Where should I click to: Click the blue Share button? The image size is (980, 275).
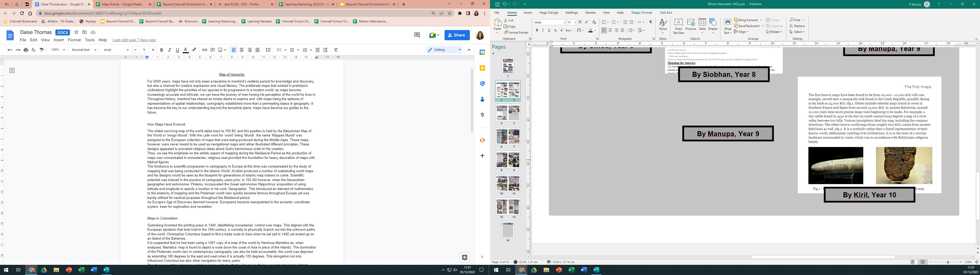click(457, 35)
